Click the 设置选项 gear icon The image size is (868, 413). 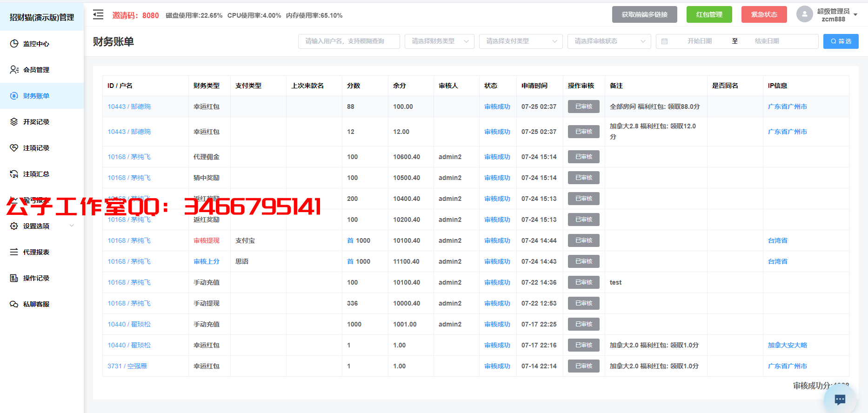[x=14, y=226]
